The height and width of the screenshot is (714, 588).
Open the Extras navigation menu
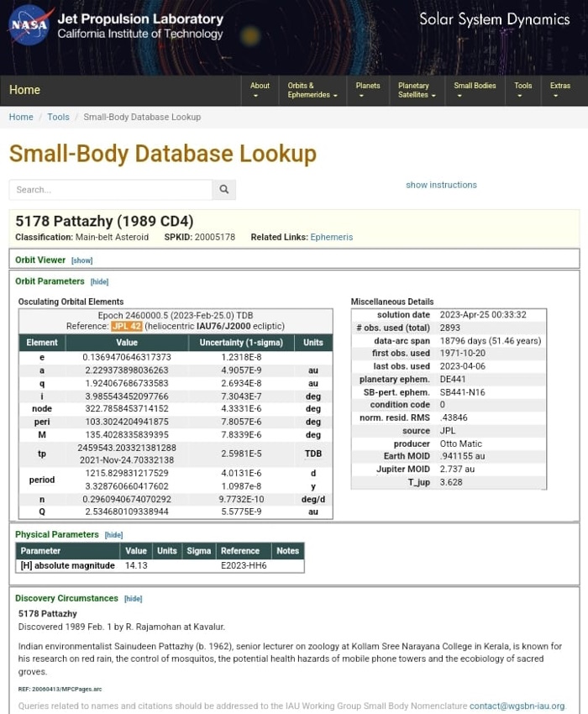coord(559,90)
